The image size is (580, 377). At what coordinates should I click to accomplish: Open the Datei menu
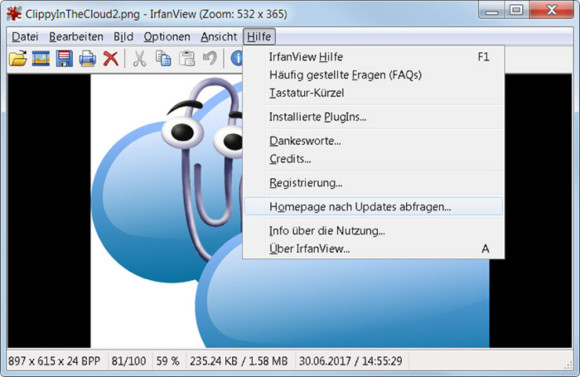point(25,37)
